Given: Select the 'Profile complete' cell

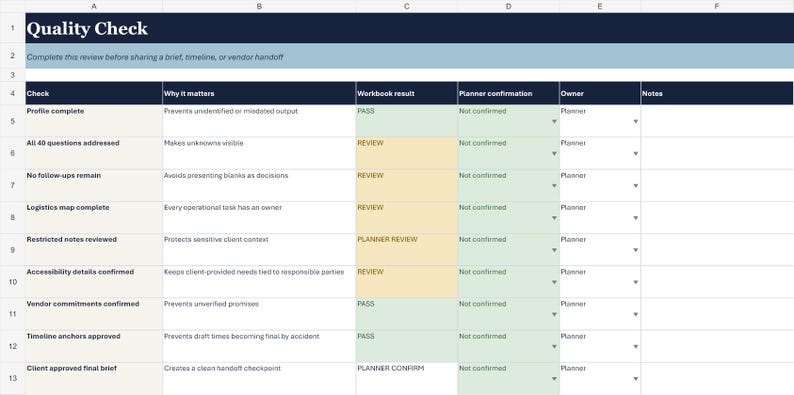Looking at the screenshot, I should point(94,121).
